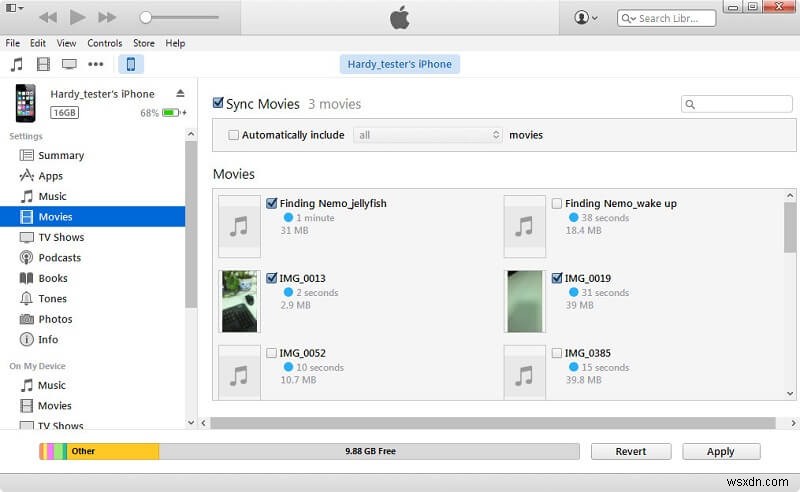800x492 pixels.
Task: Open the Help menu
Action: (175, 43)
